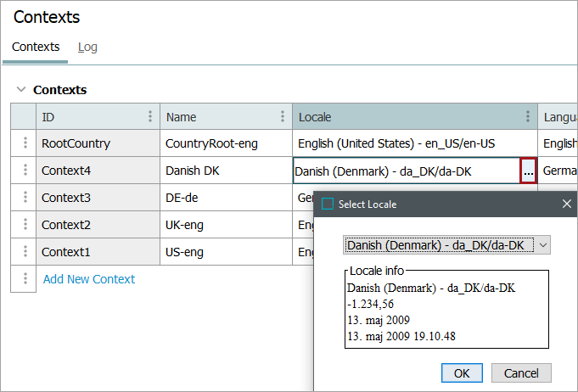Open row menu for Context1
This screenshot has width=578, height=392.
point(24,252)
